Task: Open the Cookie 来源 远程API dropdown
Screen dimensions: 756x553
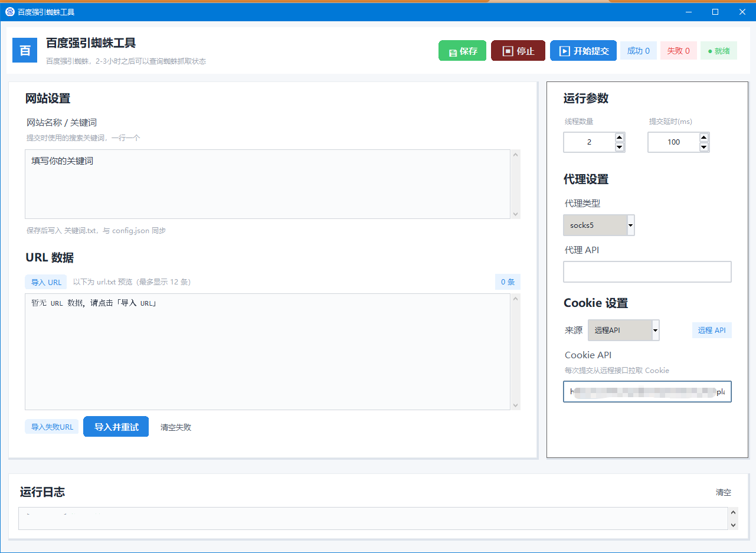Action: pos(624,330)
